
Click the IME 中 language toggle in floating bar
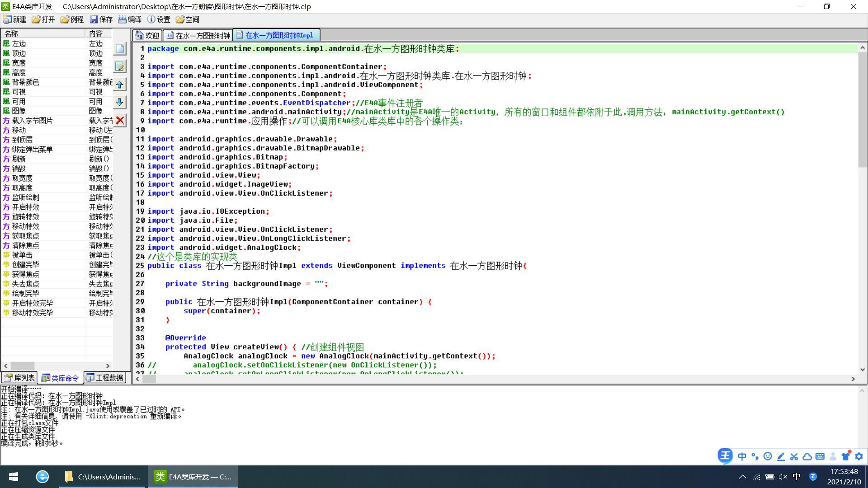click(742, 456)
